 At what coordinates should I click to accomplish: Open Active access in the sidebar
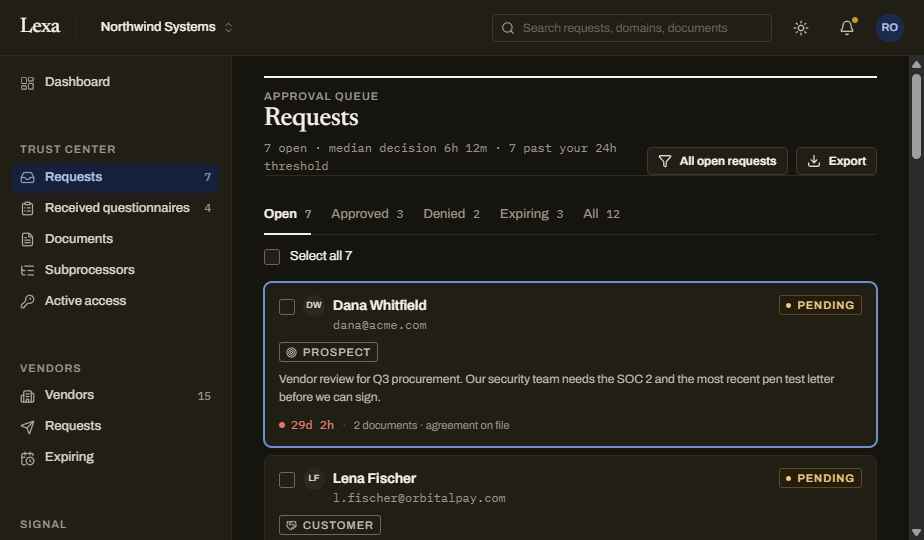click(116, 301)
